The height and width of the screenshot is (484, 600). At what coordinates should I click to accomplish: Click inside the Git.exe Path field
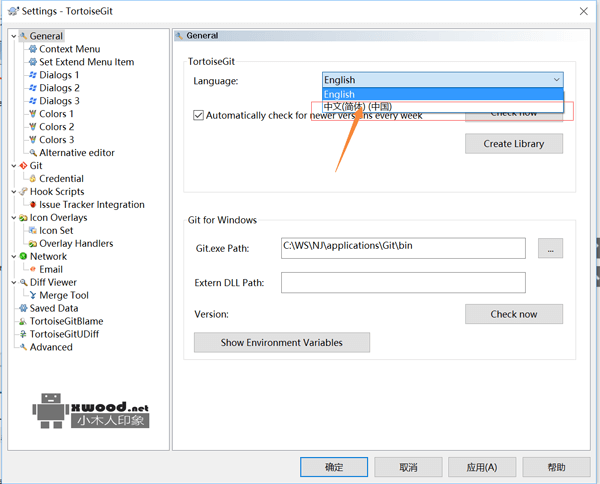402,247
